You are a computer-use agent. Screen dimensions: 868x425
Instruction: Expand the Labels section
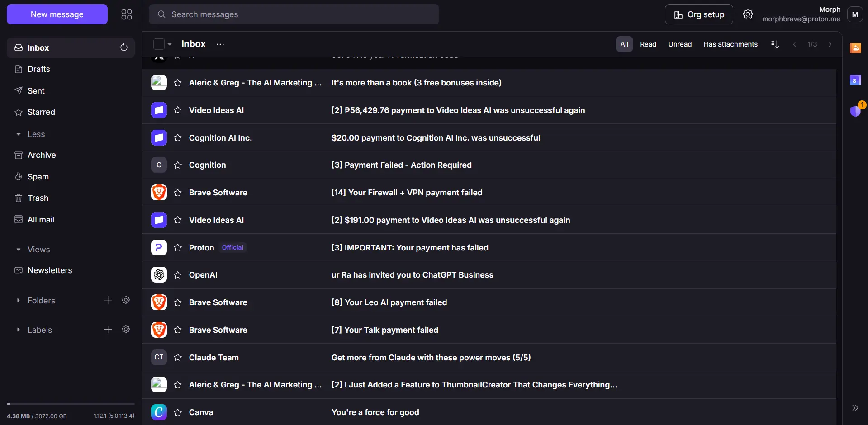(18, 330)
